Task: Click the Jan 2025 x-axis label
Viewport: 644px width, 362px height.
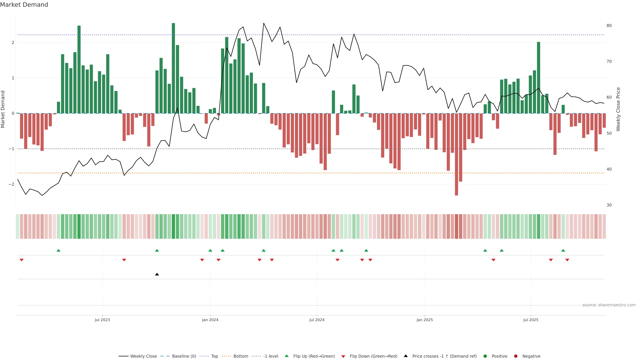Action: pos(424,320)
